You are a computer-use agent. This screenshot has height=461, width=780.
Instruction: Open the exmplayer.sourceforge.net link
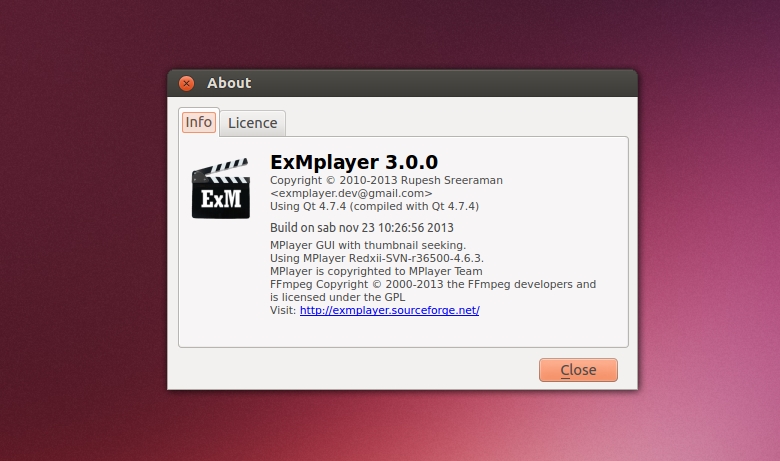click(x=390, y=310)
